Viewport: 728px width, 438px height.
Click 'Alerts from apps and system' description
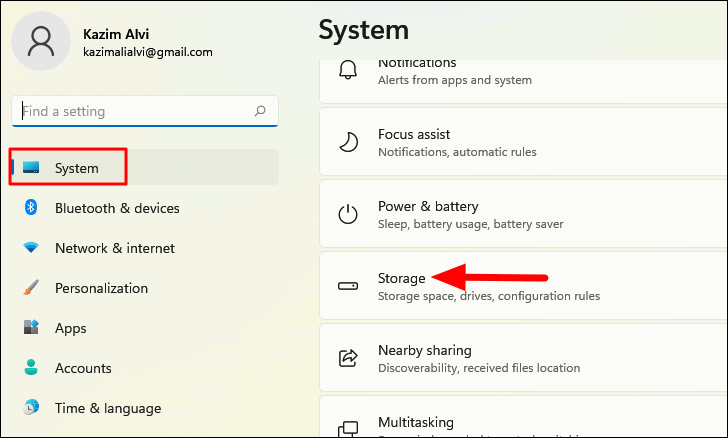455,80
